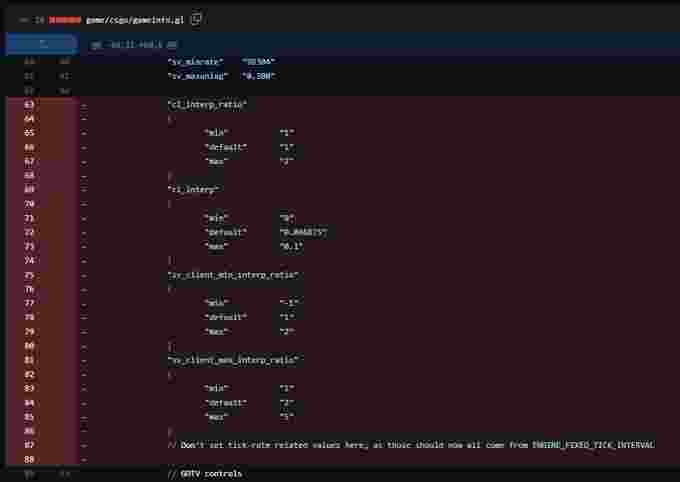This screenshot has height=482, width=680.
Task: Expand hidden lines above the diff hunk
Action: pos(42,44)
